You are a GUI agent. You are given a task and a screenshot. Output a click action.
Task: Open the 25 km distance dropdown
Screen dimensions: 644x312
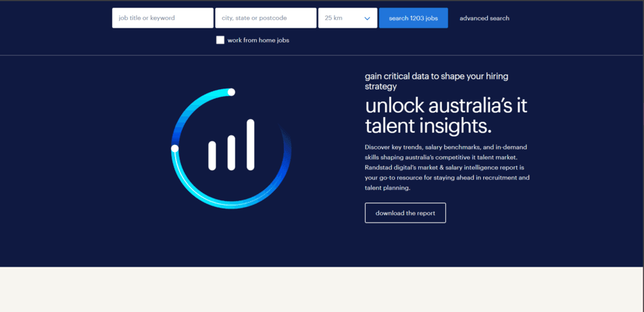tap(347, 18)
